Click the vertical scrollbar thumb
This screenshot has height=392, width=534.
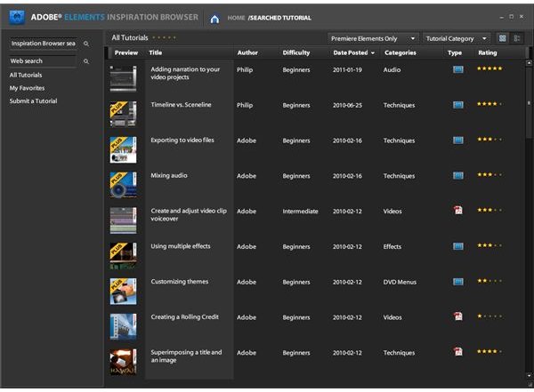click(529, 102)
